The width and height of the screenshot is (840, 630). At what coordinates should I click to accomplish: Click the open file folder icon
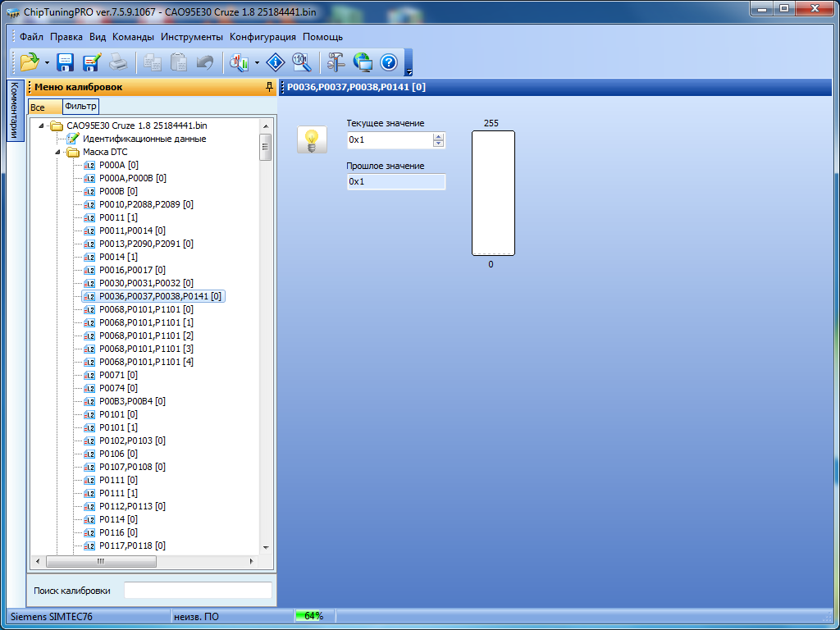click(x=30, y=62)
